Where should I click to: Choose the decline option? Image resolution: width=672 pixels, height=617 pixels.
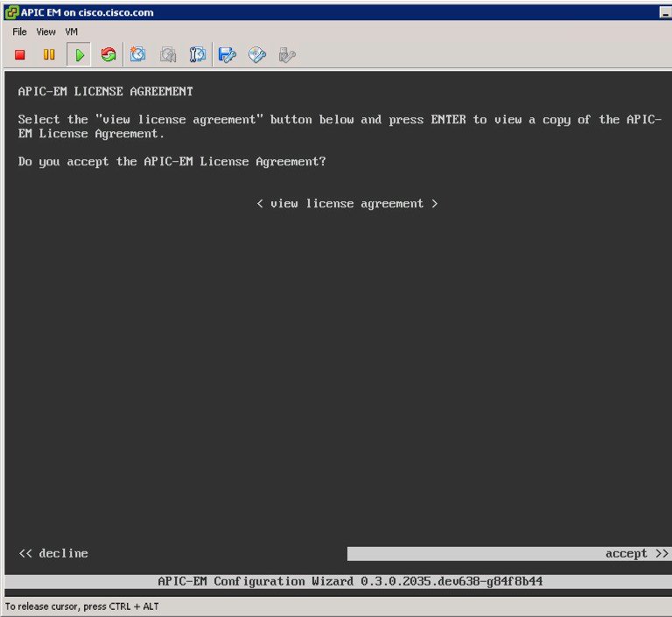click(53, 553)
